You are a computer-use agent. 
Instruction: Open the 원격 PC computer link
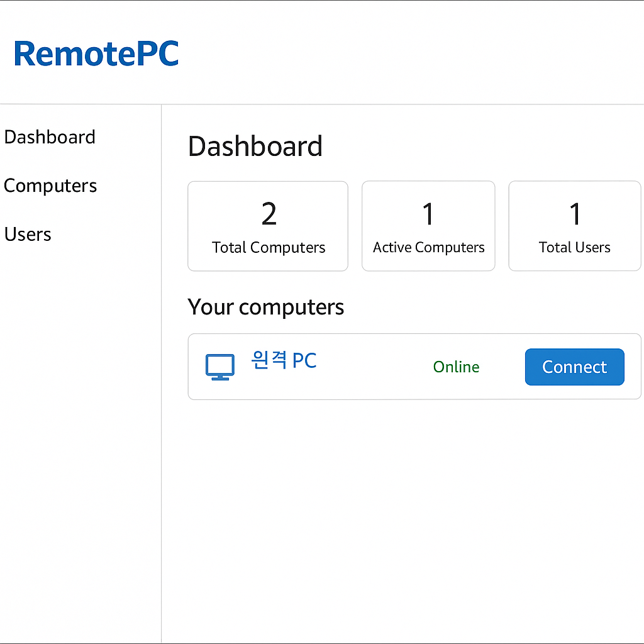[284, 360]
